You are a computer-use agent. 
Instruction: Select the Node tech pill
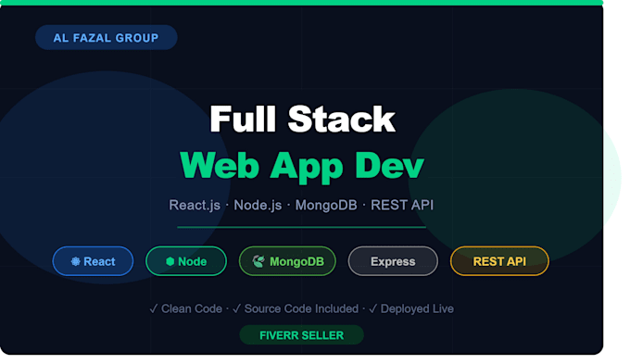[186, 261]
